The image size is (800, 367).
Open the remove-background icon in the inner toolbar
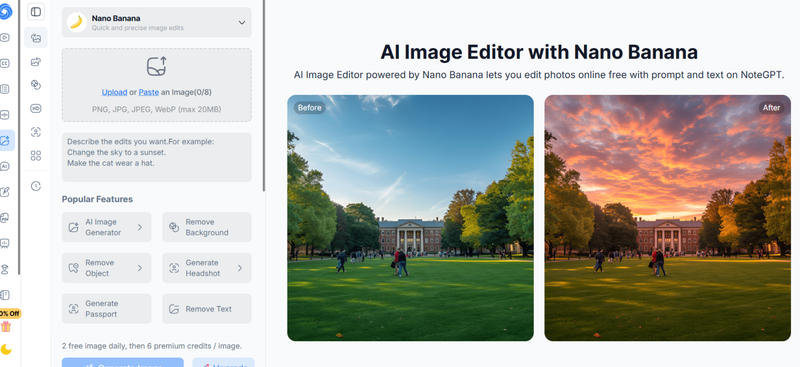(36, 85)
